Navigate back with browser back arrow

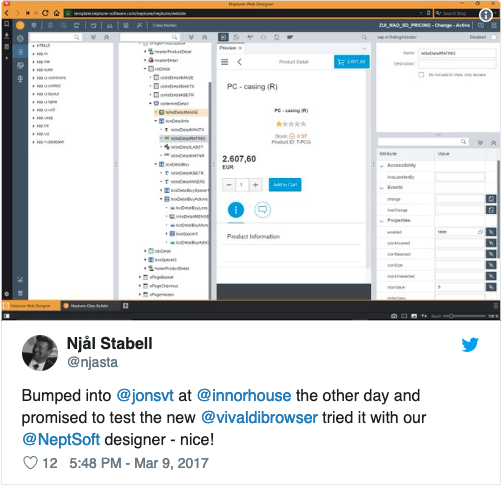coord(7,13)
